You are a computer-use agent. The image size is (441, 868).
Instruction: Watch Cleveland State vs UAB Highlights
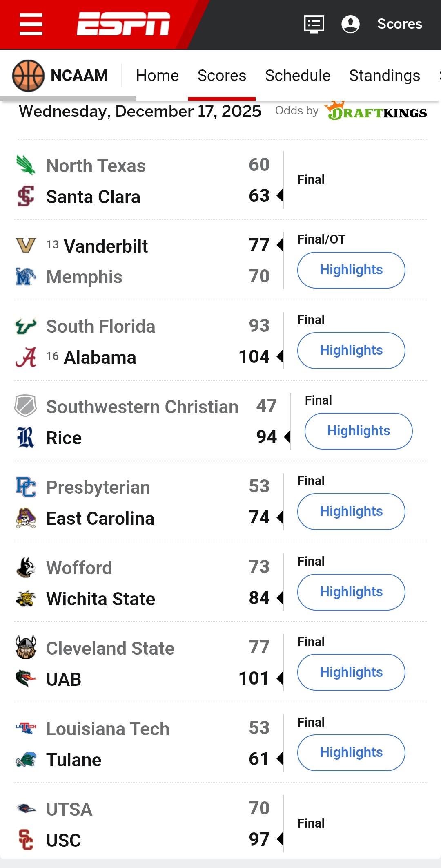(351, 672)
